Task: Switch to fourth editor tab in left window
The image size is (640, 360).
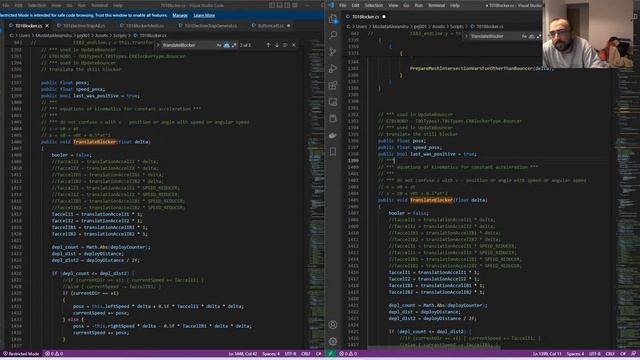Action: coord(210,26)
